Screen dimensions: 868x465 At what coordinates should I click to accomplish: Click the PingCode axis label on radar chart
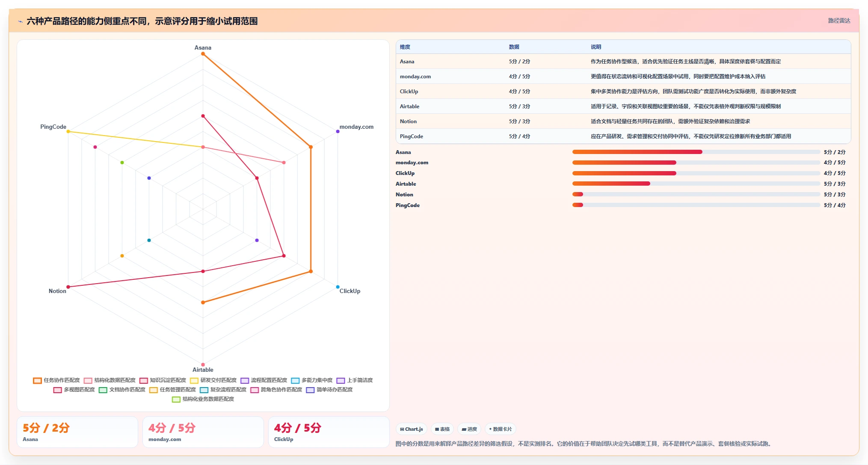click(53, 127)
